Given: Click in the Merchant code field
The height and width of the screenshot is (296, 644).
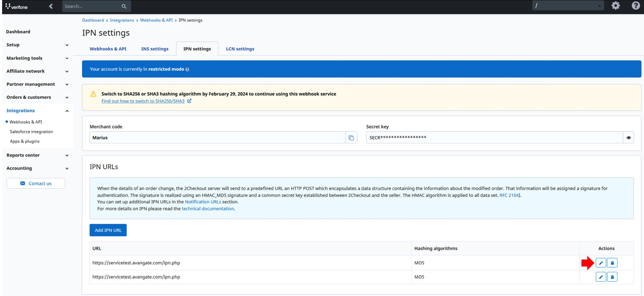Looking at the screenshot, I should [217, 138].
